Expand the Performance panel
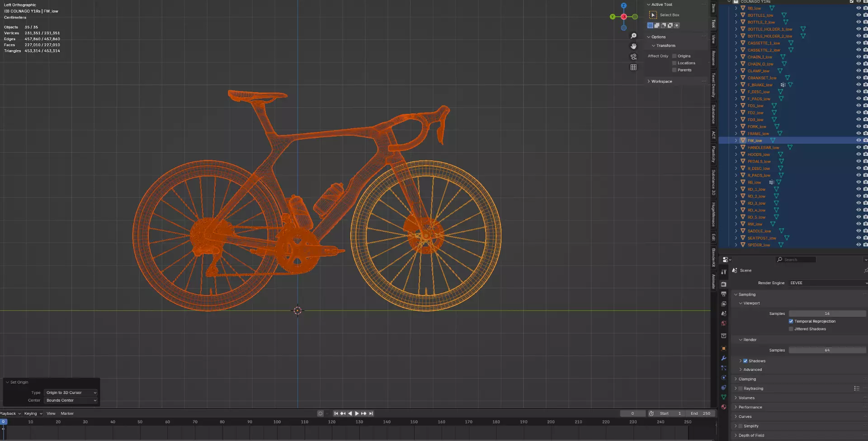This screenshot has width=868, height=441. (x=750, y=407)
